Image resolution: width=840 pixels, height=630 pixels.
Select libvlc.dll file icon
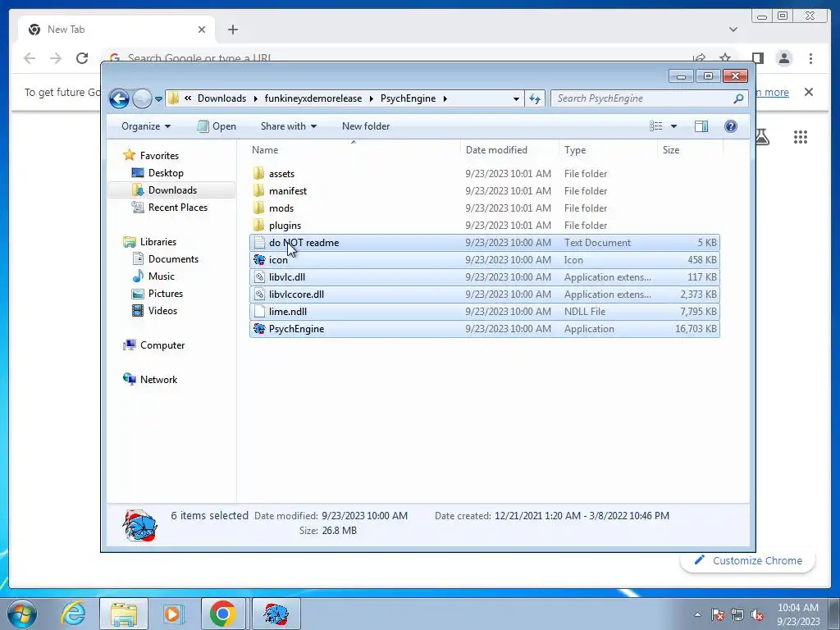tap(259, 277)
